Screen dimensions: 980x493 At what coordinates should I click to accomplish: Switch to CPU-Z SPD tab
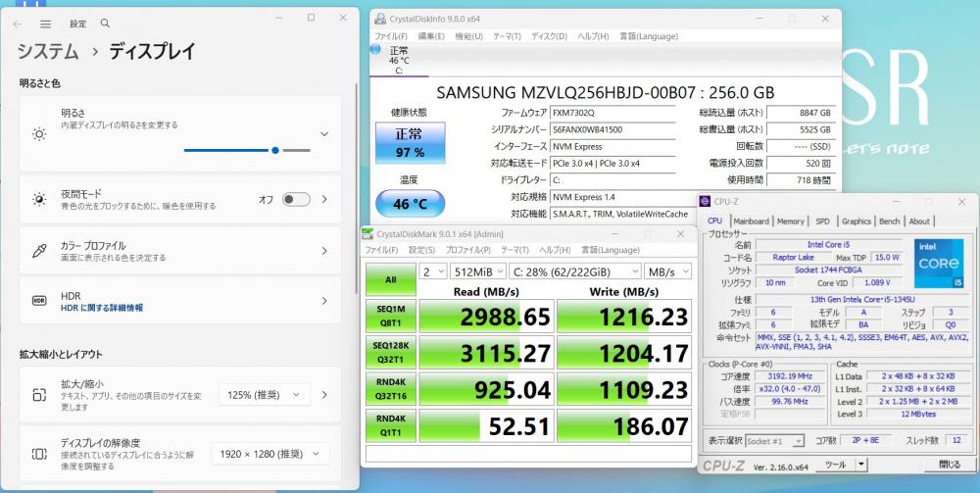coord(822,222)
